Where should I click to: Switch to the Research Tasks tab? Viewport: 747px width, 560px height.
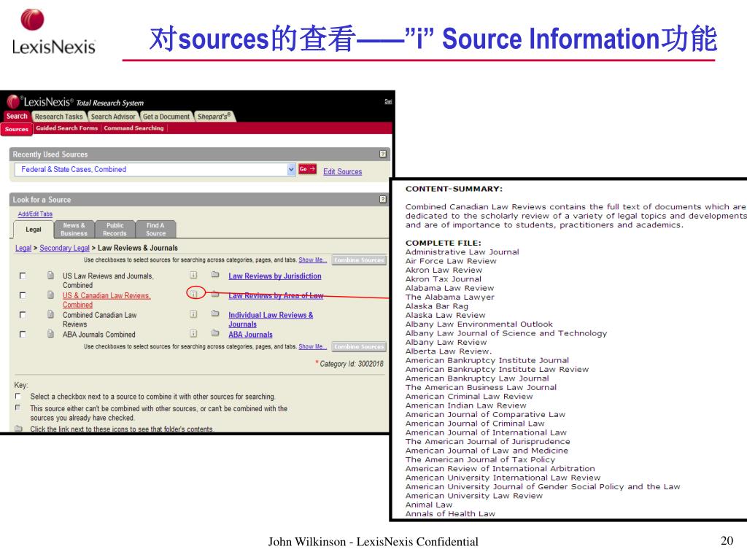point(58,117)
